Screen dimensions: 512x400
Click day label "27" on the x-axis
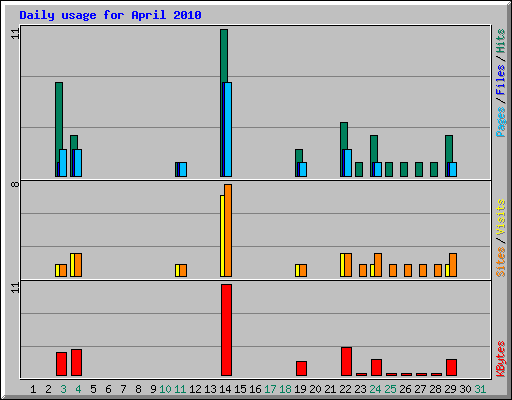(420, 389)
